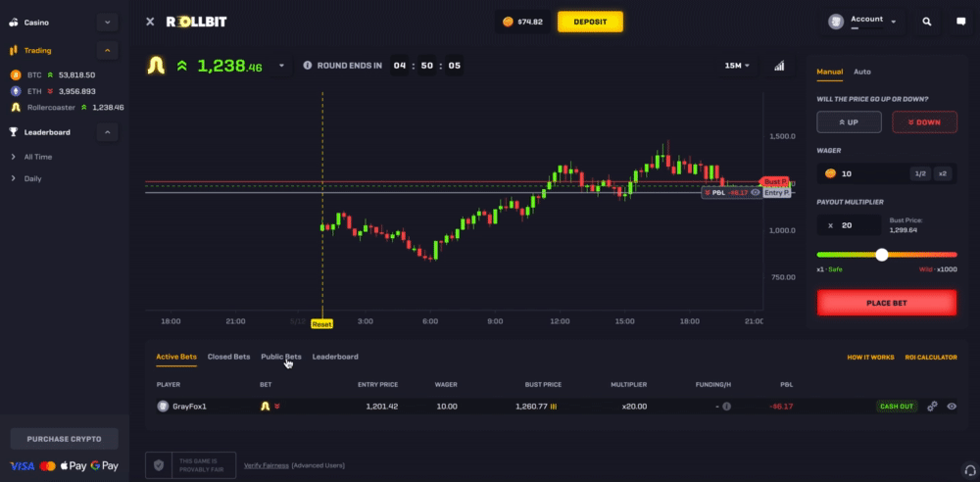Select the UP direction
Screen dimensions: 980x482
pos(849,122)
